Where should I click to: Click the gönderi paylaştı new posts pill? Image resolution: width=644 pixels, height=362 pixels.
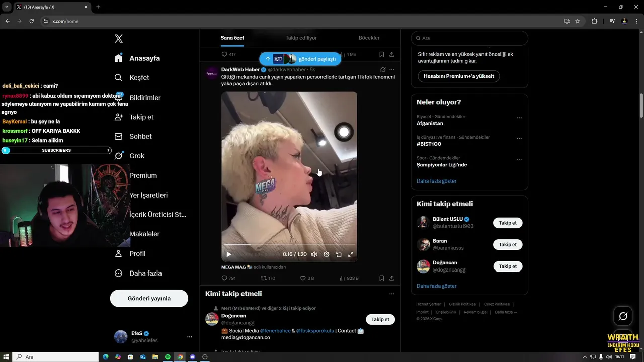(x=300, y=59)
